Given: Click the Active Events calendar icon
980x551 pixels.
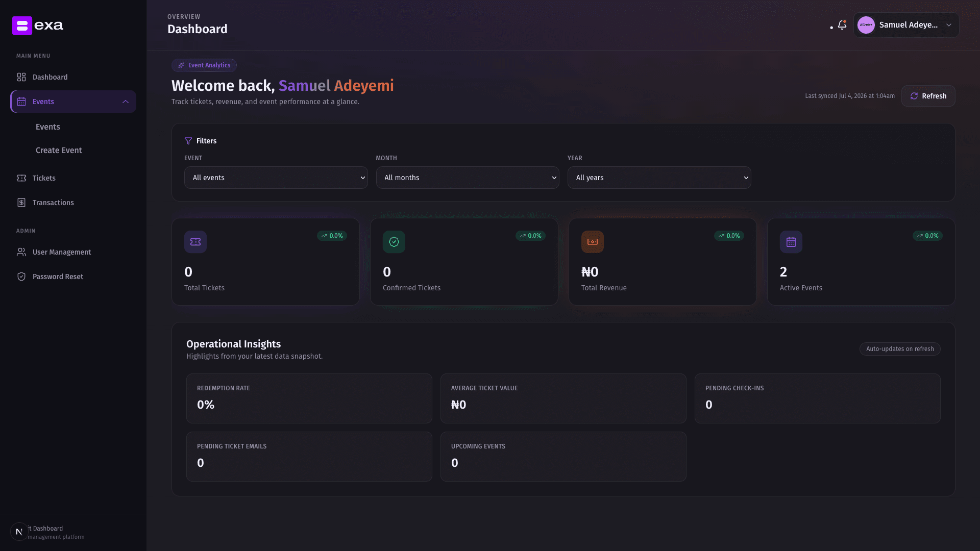Looking at the screenshot, I should [791, 242].
